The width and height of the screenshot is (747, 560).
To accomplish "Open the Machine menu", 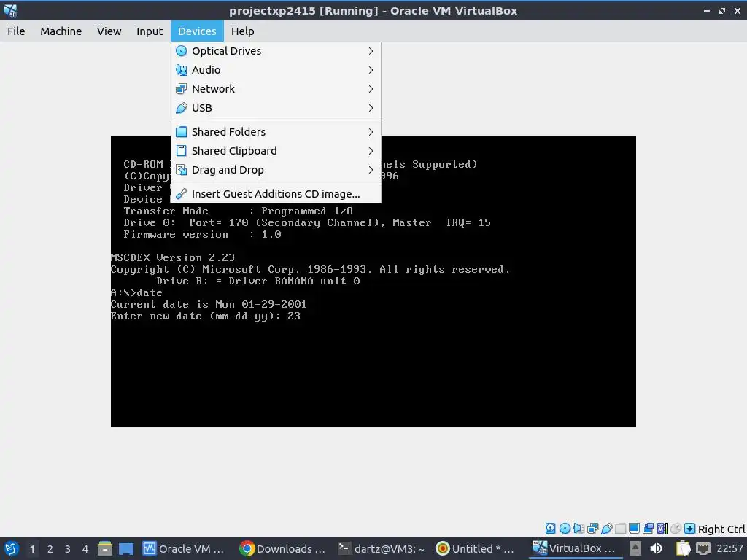I will point(61,31).
